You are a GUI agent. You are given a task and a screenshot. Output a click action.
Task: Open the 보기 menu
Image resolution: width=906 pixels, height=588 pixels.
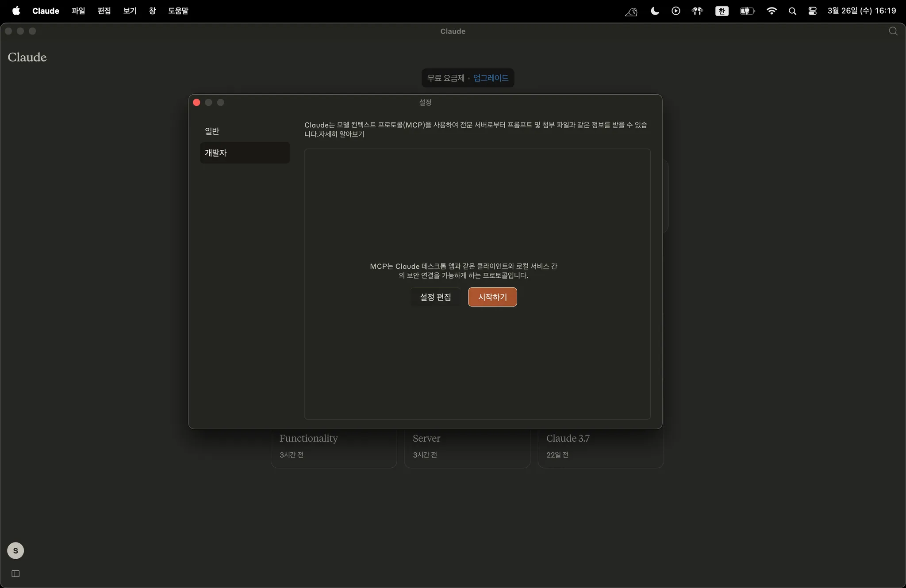click(x=130, y=11)
